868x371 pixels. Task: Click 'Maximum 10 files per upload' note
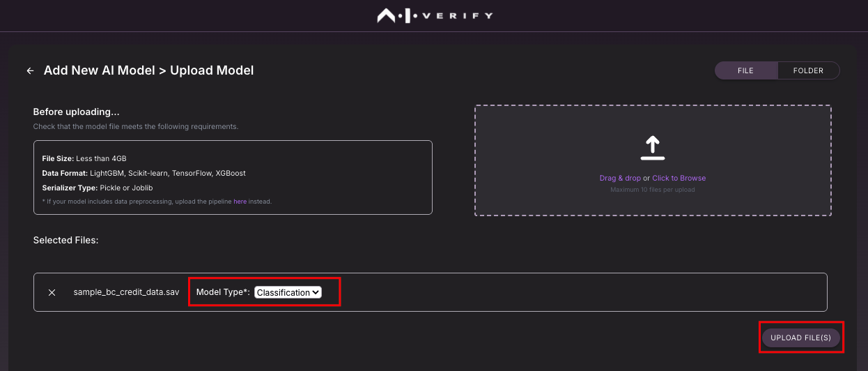point(653,190)
